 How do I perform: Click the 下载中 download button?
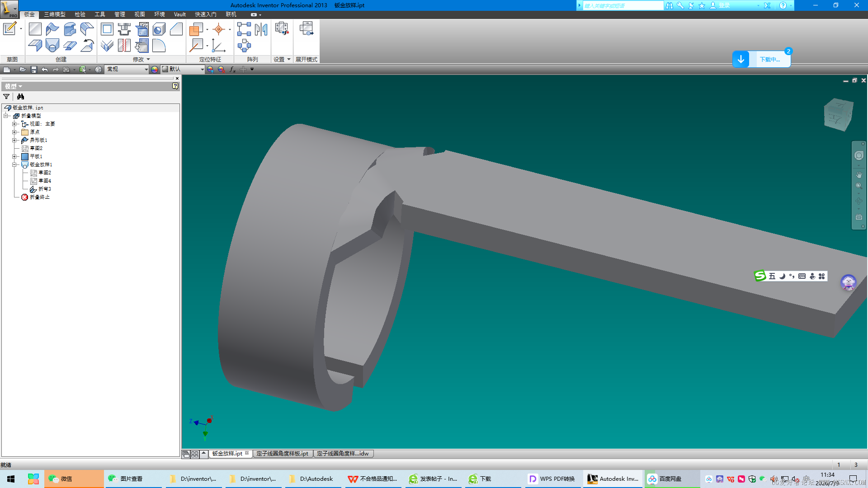(x=761, y=59)
